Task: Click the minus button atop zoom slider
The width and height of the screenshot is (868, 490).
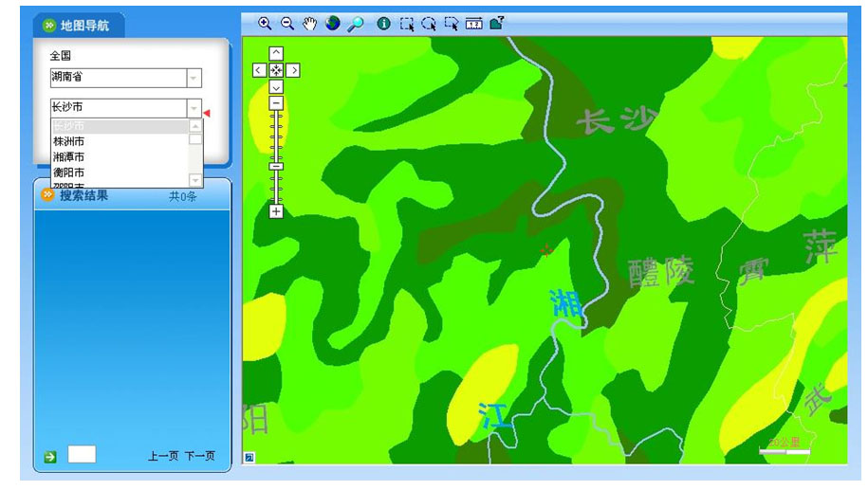Action: [276, 103]
